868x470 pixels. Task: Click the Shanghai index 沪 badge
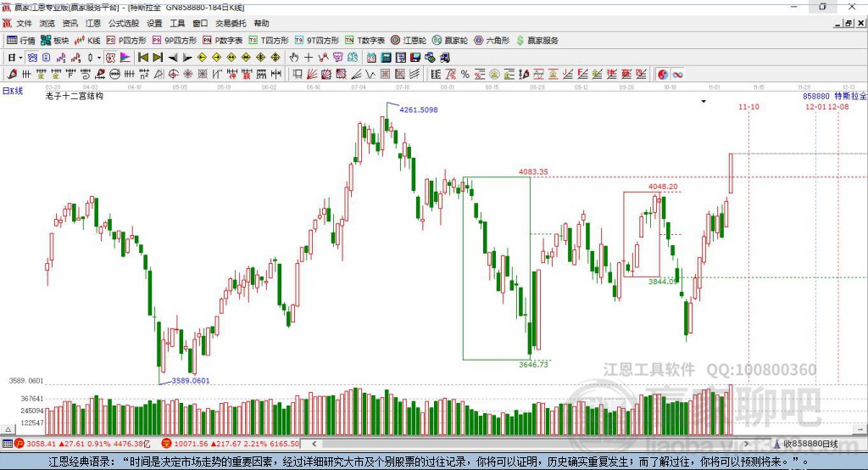tap(19, 444)
